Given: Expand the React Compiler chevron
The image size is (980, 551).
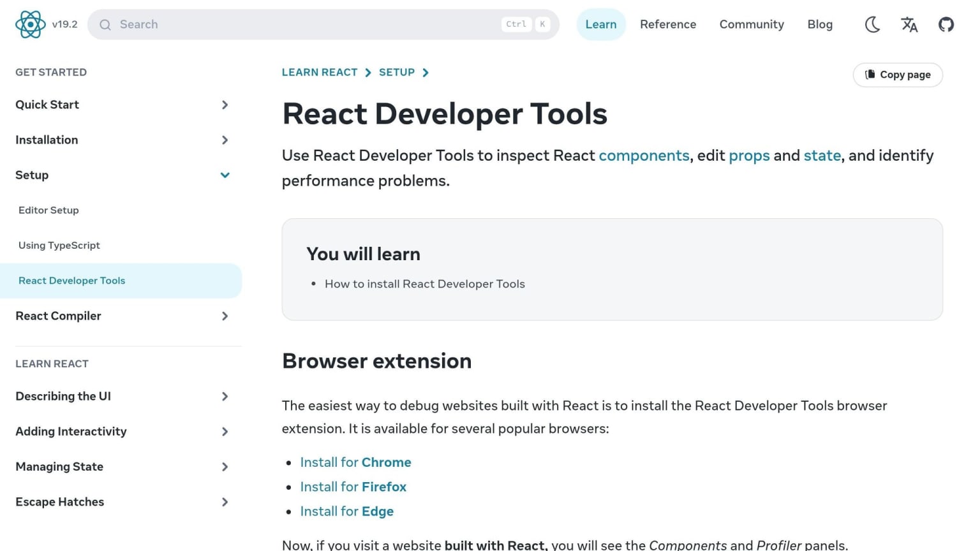Looking at the screenshot, I should [225, 316].
